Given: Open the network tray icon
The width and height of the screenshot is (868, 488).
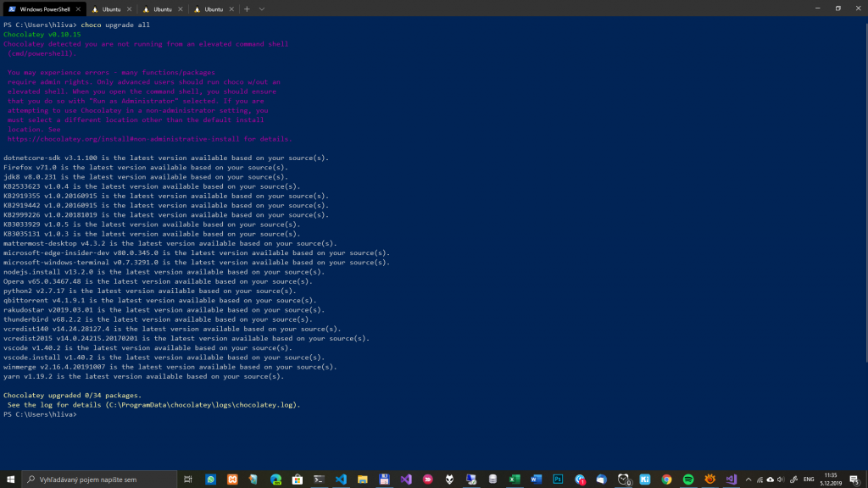Looking at the screenshot, I should pyautogui.click(x=759, y=480).
